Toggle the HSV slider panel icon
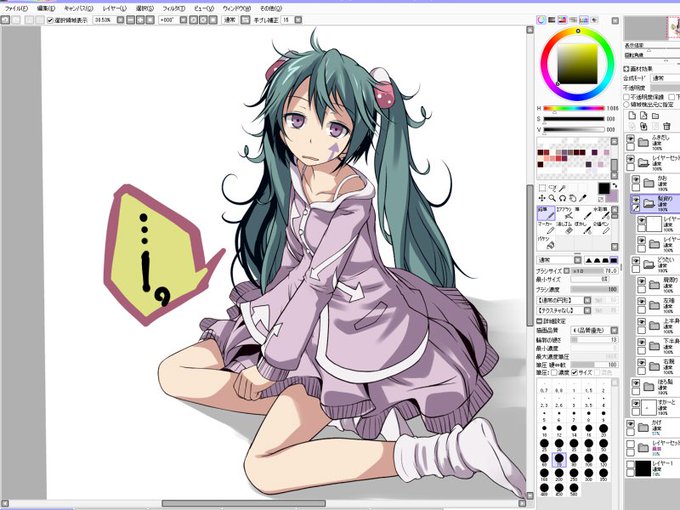Screen dimensions: 680x510 [562, 20]
